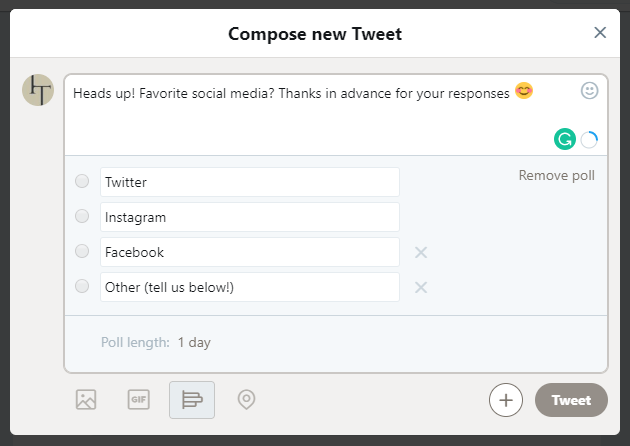Select the Twitter radio button
Screen dimensions: 630x446
click(82, 181)
